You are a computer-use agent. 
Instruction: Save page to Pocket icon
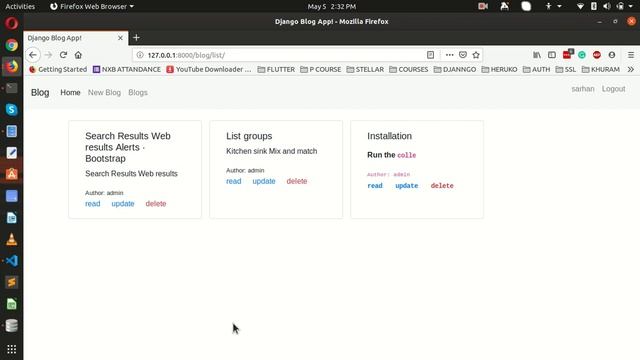pyautogui.click(x=463, y=55)
